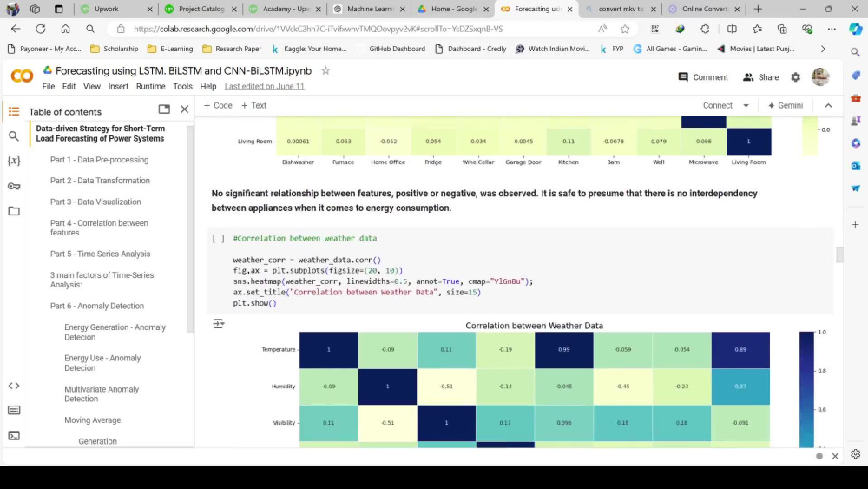Open the Edit menu
The height and width of the screenshot is (489, 868).
69,86
